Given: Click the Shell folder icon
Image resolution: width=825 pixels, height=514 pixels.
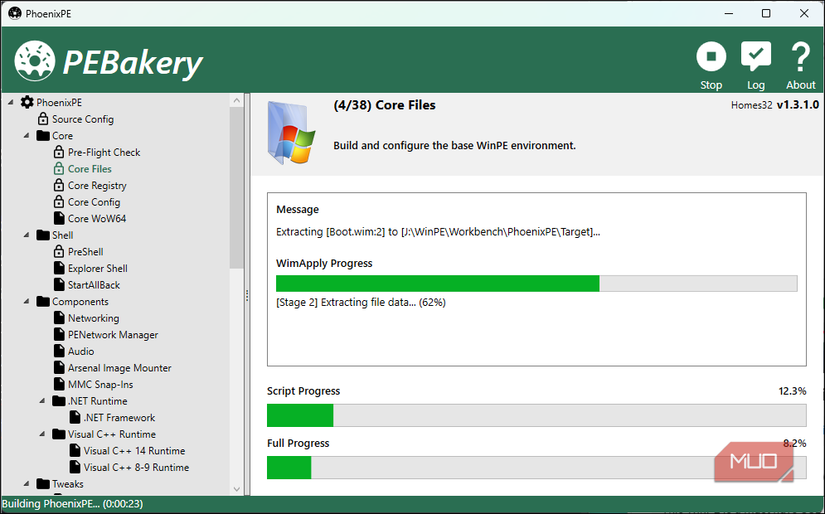Looking at the screenshot, I should 43,235.
